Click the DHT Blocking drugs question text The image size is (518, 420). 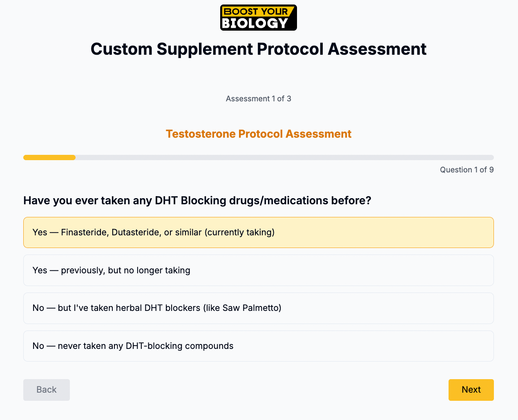[197, 201]
